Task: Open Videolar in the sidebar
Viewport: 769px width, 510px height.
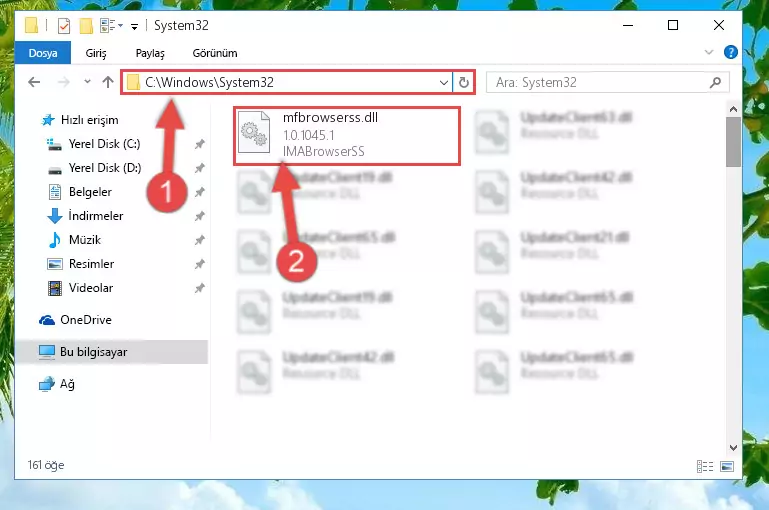Action: pos(91,288)
